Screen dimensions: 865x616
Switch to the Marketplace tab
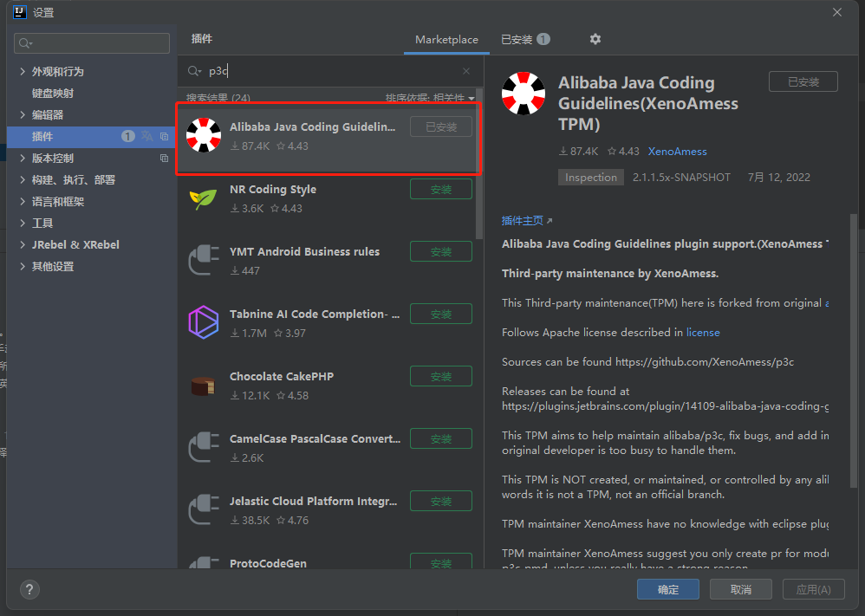(x=446, y=40)
